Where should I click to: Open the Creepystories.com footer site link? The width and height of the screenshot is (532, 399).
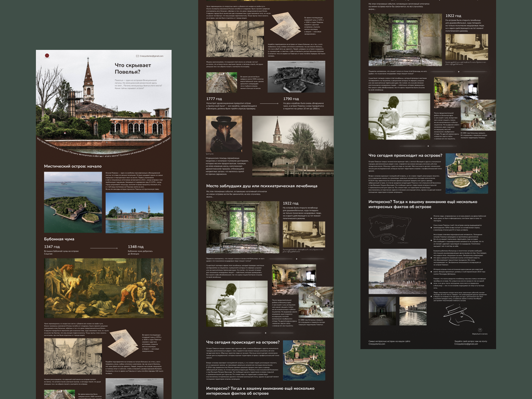coord(377,344)
